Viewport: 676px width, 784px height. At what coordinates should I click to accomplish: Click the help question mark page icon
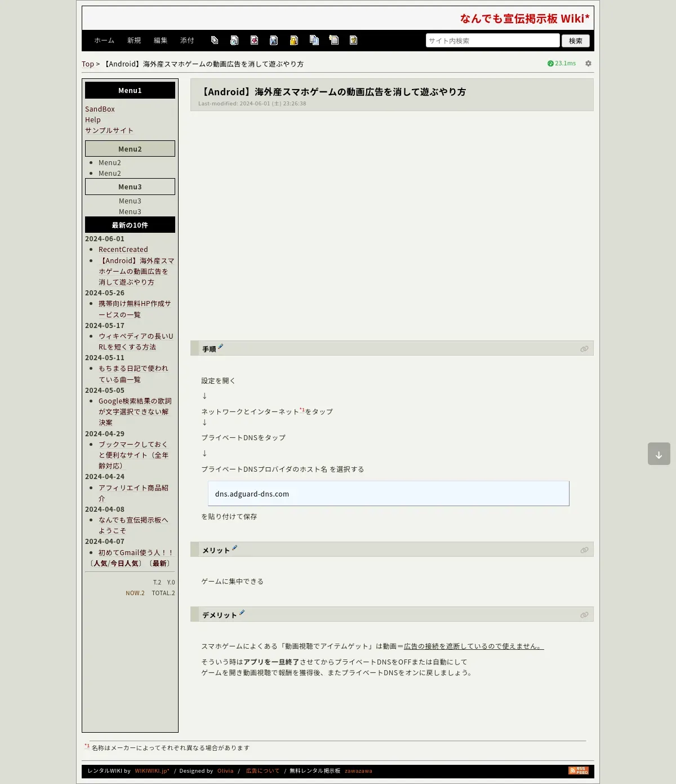point(353,40)
